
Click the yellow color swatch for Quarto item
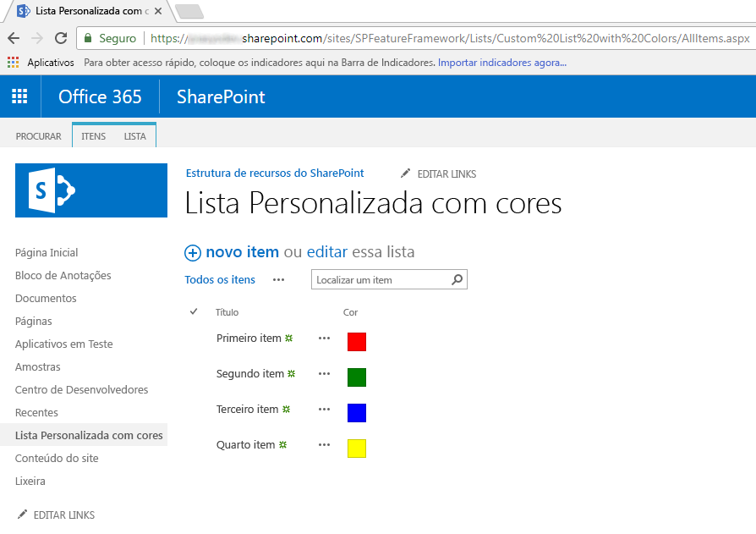tap(357, 449)
